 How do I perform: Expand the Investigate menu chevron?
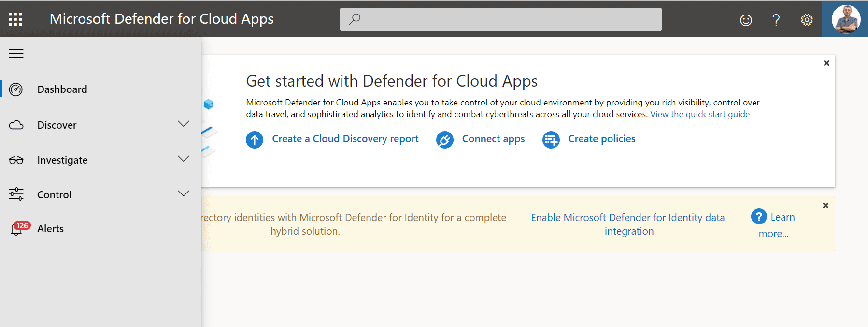(184, 159)
